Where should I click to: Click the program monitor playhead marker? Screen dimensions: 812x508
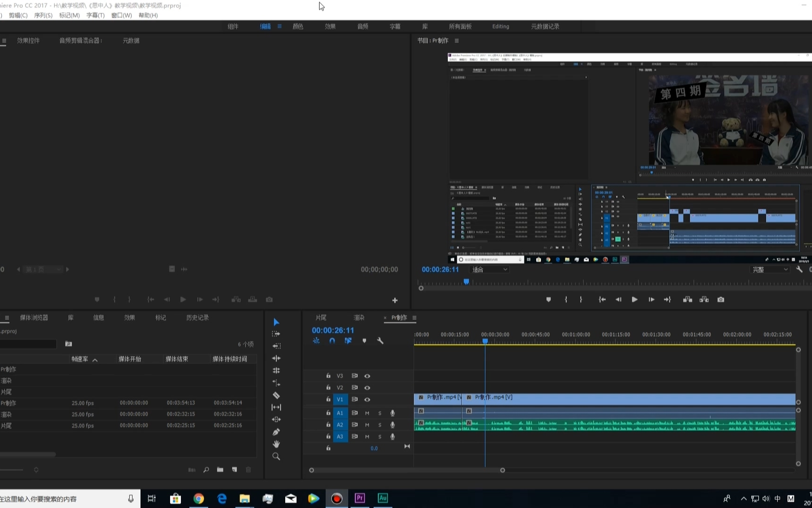pos(466,282)
